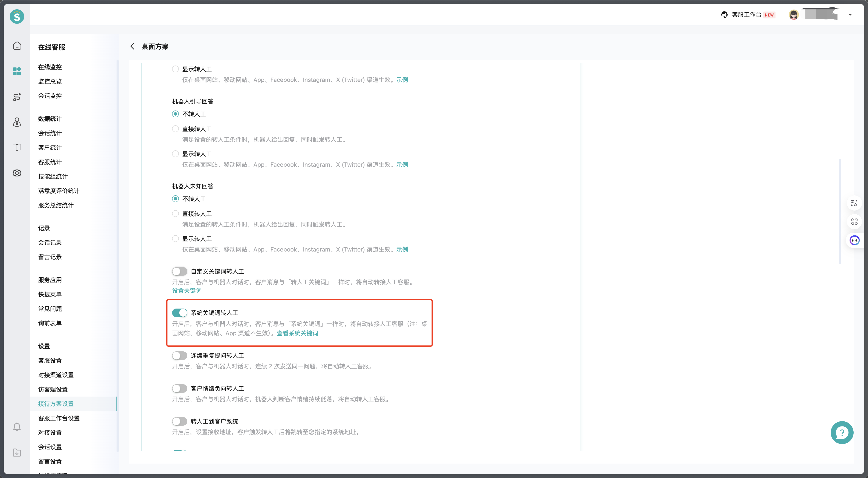Image resolution: width=868 pixels, height=478 pixels.
Task: Open 快捷菜单 in sidebar
Action: [x=50, y=294]
